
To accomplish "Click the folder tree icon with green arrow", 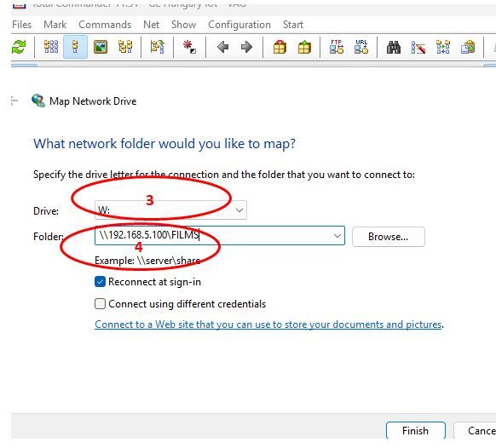I will 157,47.
